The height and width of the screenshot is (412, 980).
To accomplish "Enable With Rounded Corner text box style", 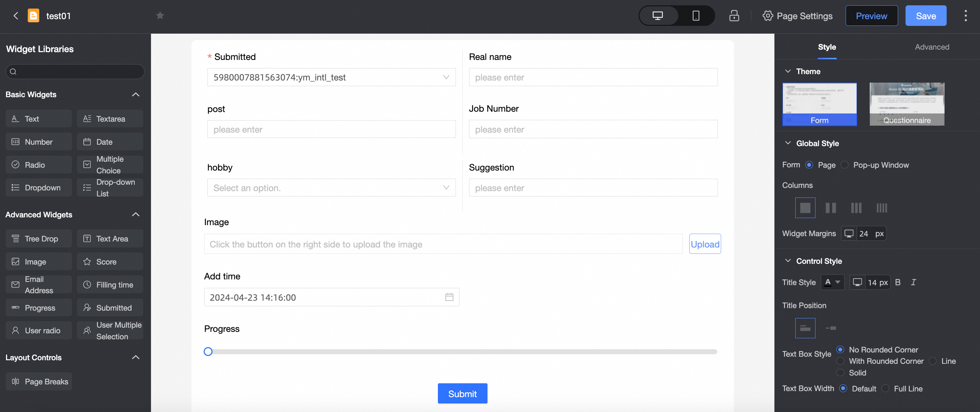I will click(840, 361).
